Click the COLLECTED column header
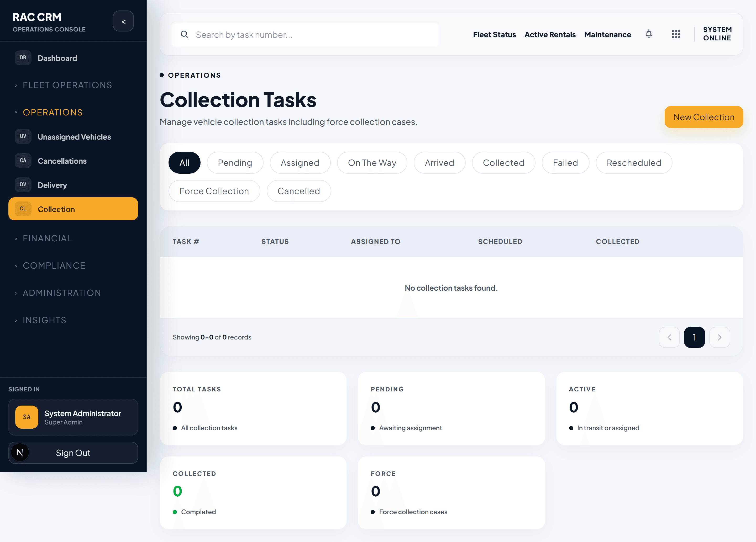This screenshot has height=542, width=756. point(618,242)
